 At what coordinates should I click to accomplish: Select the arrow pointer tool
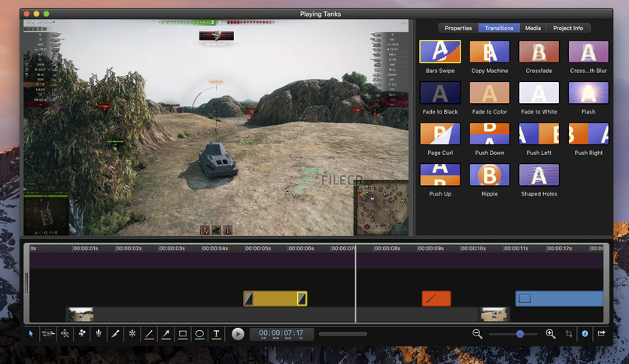coord(31,333)
